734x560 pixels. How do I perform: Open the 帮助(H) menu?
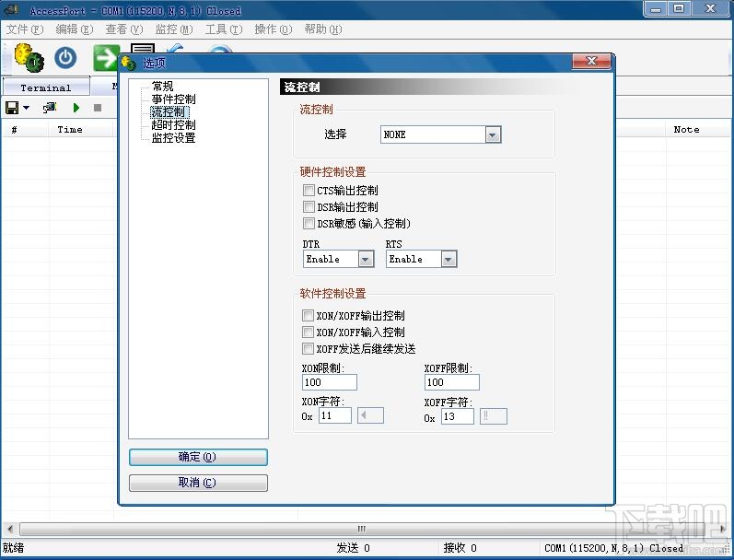pyautogui.click(x=323, y=29)
